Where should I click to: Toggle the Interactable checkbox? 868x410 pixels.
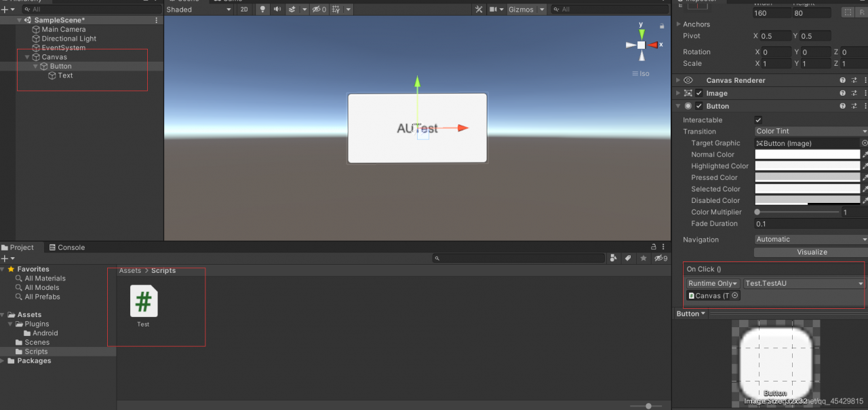pos(758,120)
